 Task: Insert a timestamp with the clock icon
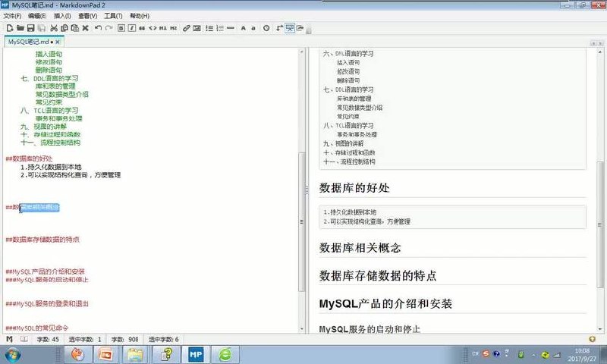(x=266, y=28)
